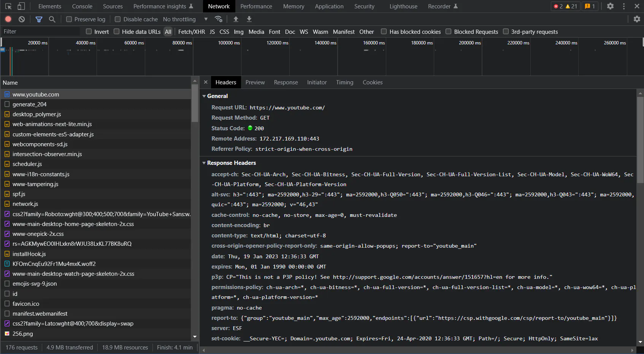Export HAR file with download icon
This screenshot has width=644, height=354.
pyautogui.click(x=249, y=19)
